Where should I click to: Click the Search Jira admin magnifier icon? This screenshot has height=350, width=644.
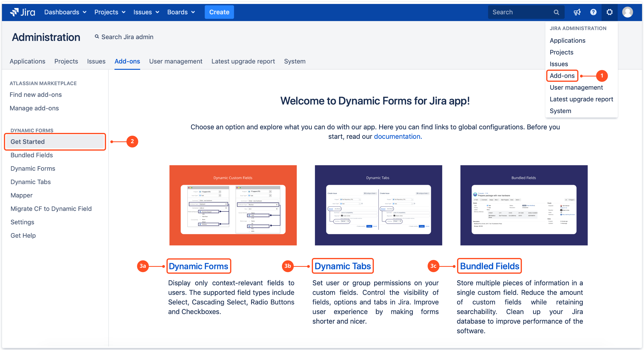tap(97, 37)
